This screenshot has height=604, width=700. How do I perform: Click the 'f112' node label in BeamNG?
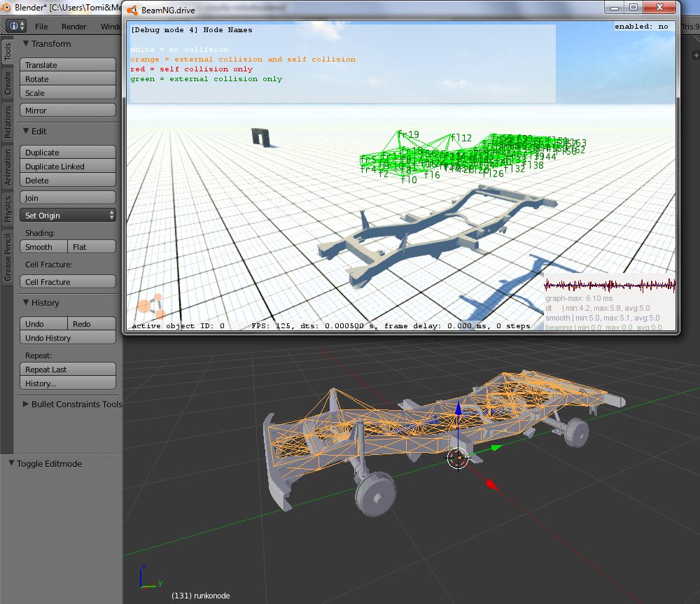(x=461, y=138)
